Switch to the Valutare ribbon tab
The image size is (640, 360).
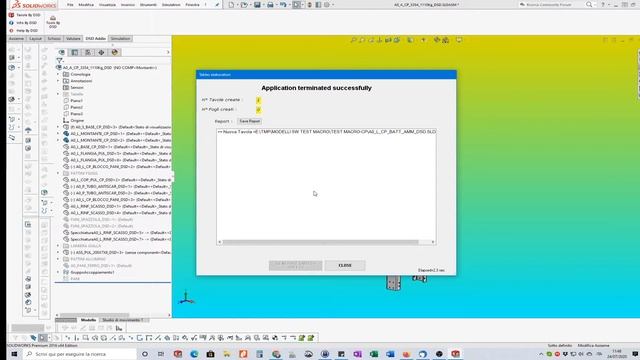[73, 38]
